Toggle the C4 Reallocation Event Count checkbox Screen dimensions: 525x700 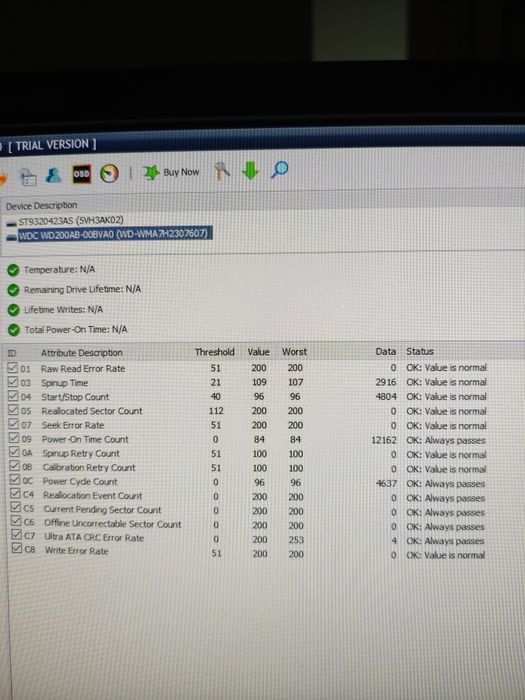pyautogui.click(x=16, y=495)
